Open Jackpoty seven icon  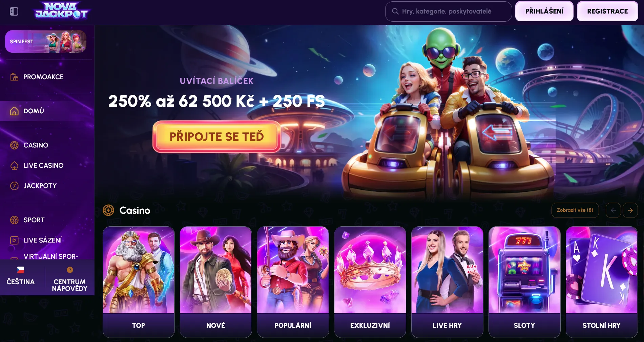pos(14,186)
